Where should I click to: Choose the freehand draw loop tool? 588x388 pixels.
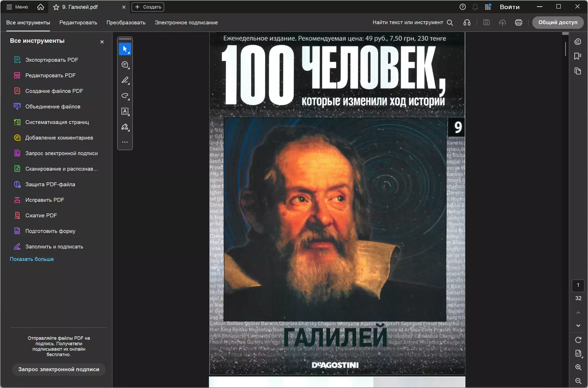click(125, 96)
